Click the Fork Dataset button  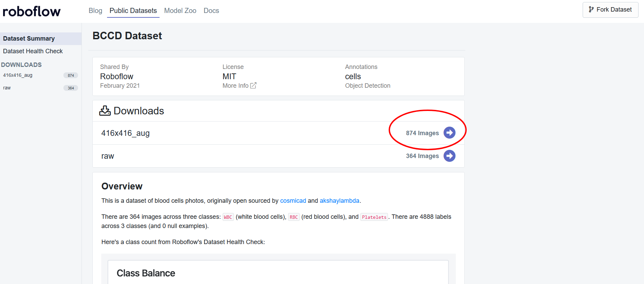610,10
